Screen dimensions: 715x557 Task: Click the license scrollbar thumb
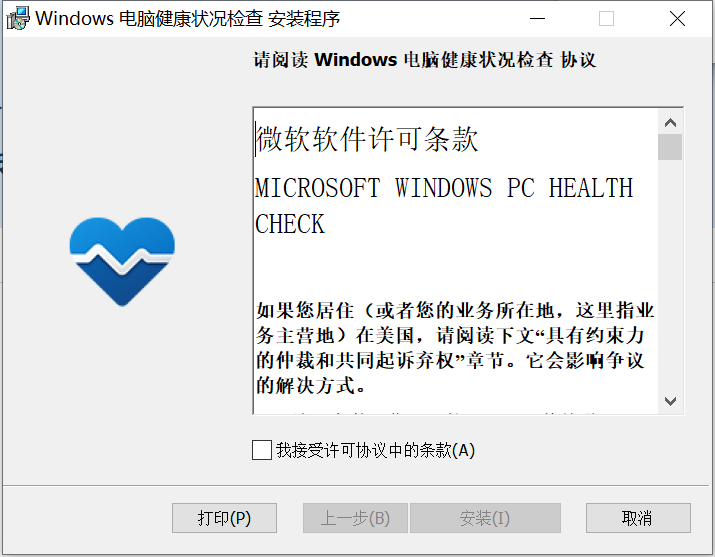[x=670, y=147]
